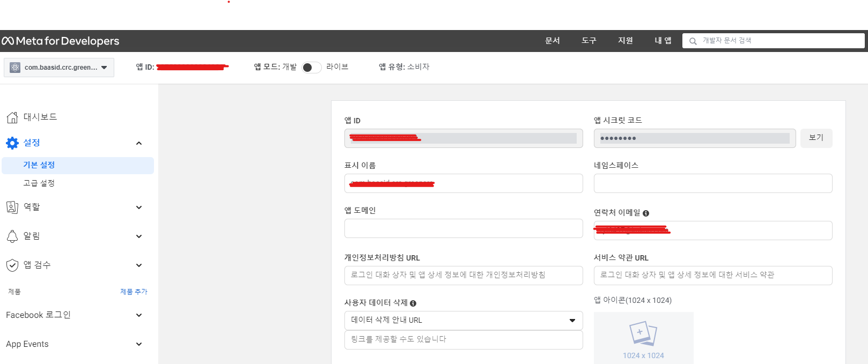Click the app icon upload image placeholder
This screenshot has height=364, width=868.
pyautogui.click(x=643, y=338)
